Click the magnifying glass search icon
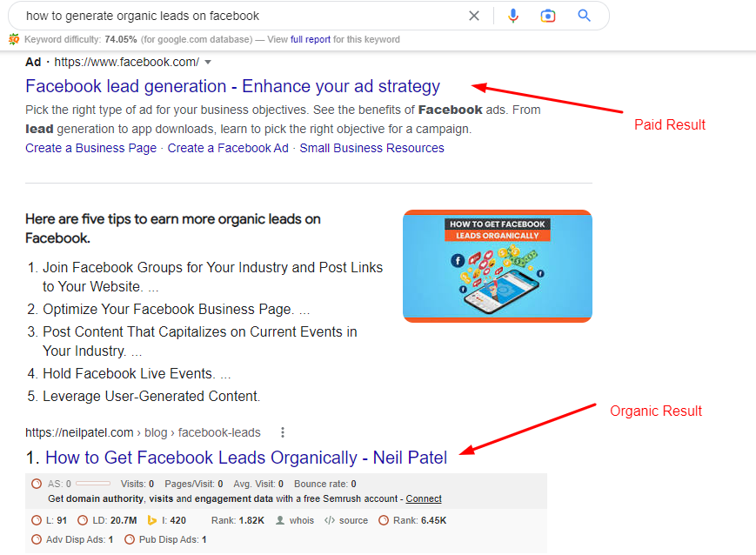Image resolution: width=756 pixels, height=555 pixels. (x=584, y=16)
